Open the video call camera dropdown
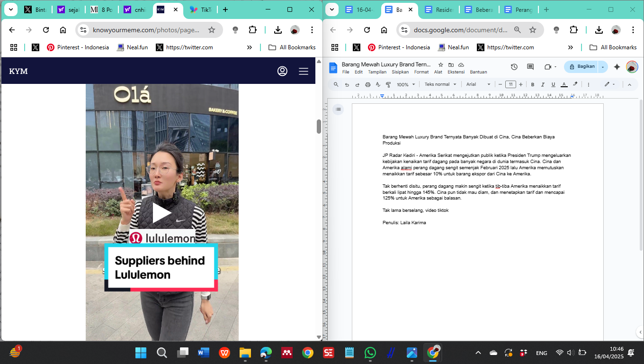This screenshot has height=364, width=644. [550, 67]
